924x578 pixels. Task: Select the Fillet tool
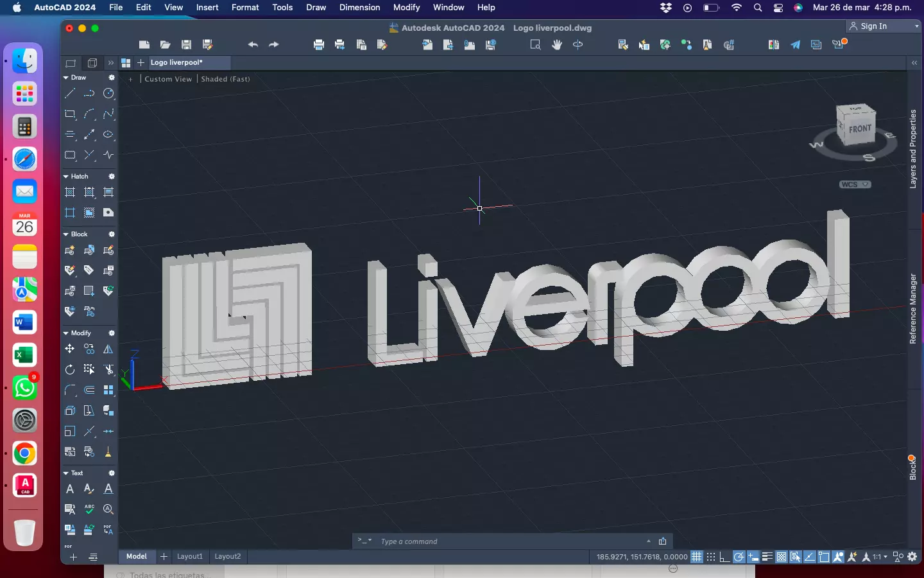pyautogui.click(x=70, y=390)
